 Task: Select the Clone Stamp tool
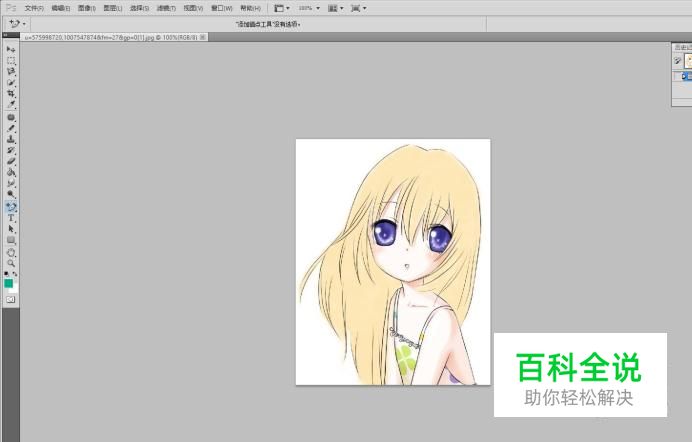pos(11,139)
